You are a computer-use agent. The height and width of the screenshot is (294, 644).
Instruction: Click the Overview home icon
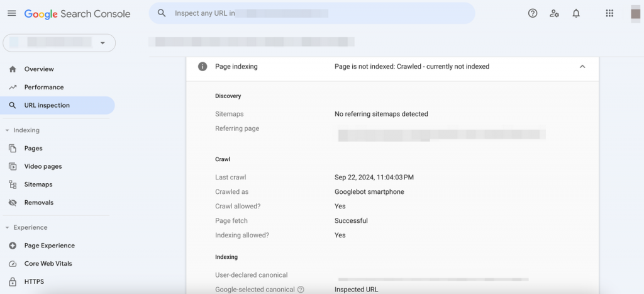[13, 69]
